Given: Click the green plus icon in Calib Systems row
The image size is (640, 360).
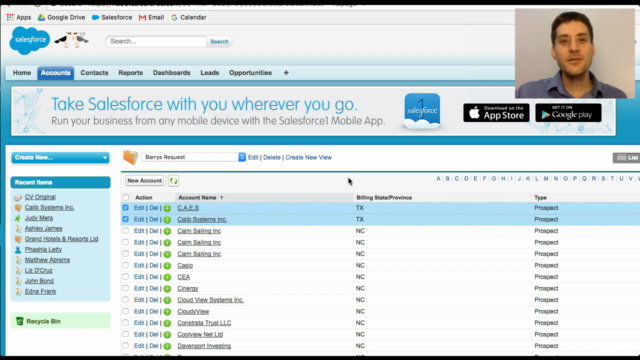Looking at the screenshot, I should tap(167, 220).
